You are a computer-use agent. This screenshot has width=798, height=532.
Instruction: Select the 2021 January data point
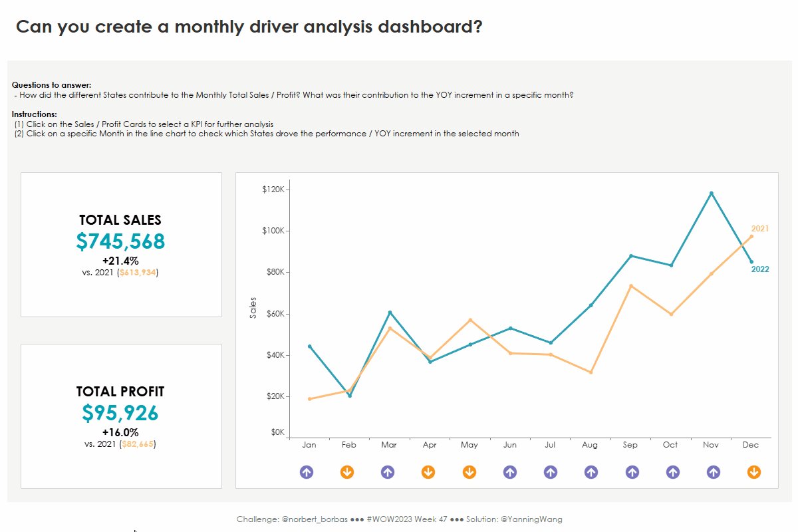pos(310,399)
